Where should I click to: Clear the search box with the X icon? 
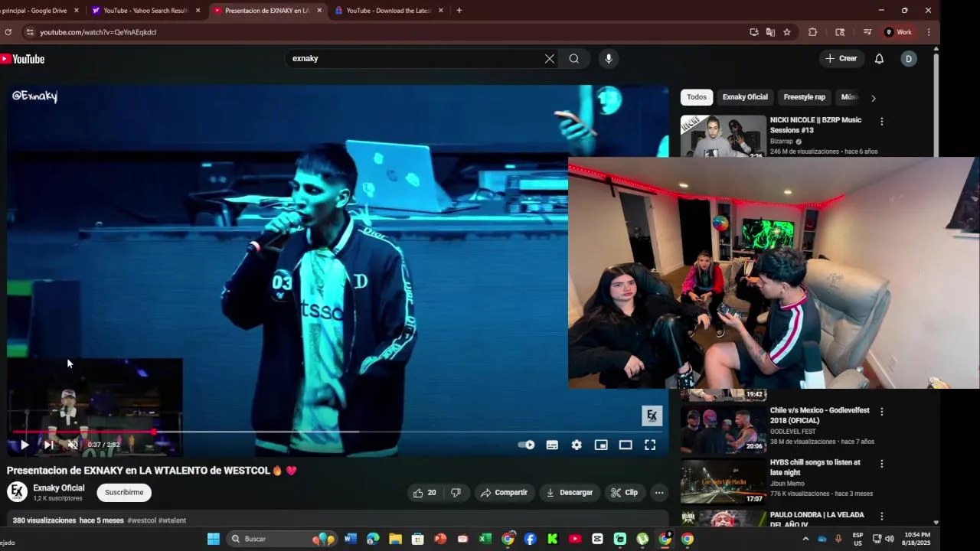point(549,59)
